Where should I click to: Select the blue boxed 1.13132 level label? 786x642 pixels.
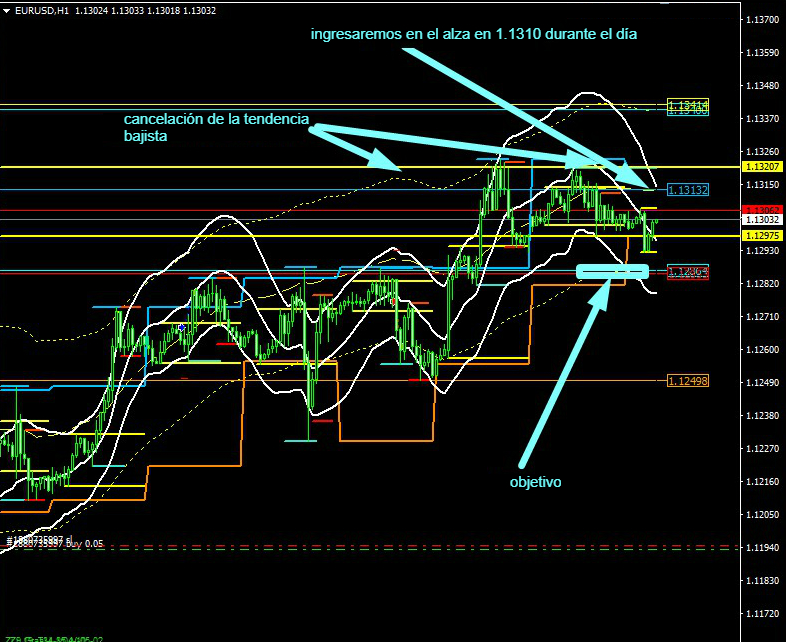687,189
